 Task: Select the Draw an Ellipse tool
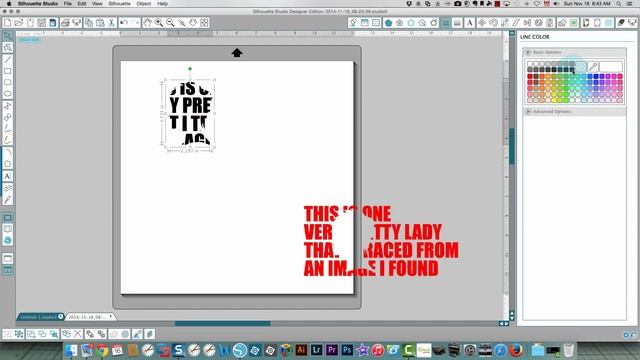pos(7,94)
